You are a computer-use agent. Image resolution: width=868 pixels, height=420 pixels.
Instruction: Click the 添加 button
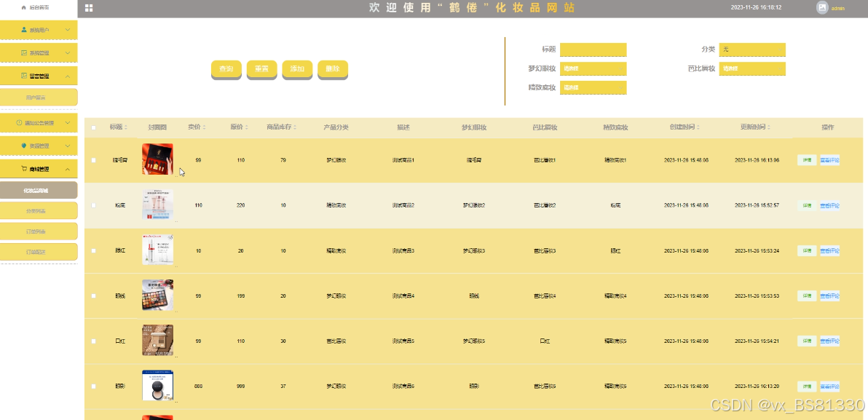[x=297, y=69]
